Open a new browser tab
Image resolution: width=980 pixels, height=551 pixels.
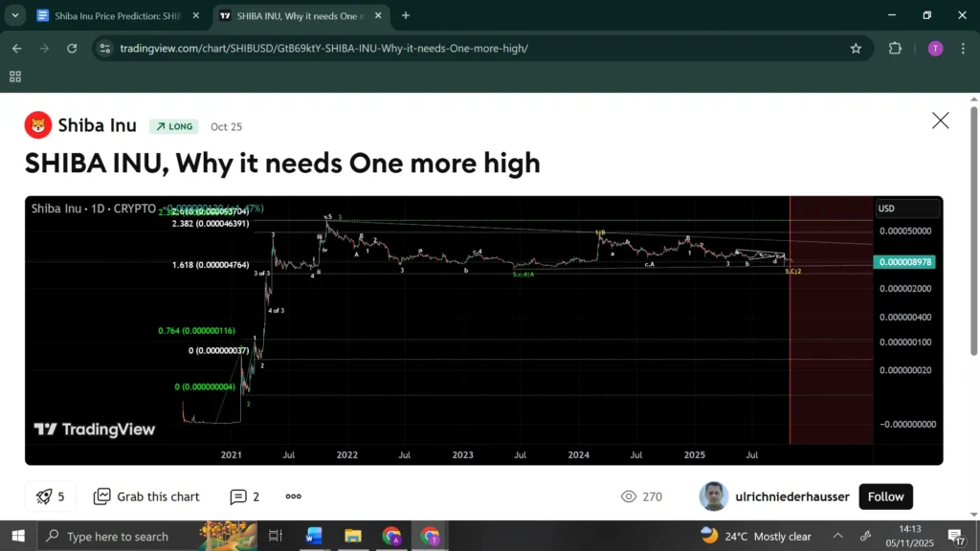point(406,15)
